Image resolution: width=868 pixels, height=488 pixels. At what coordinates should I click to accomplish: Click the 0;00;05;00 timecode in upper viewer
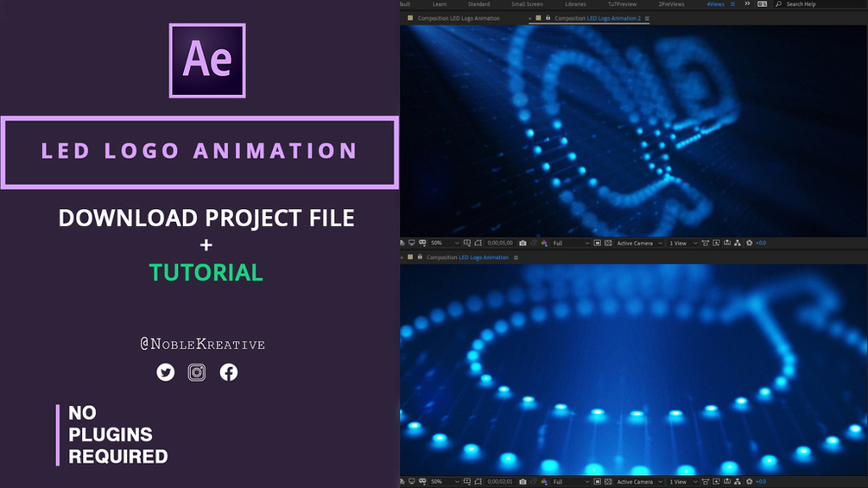[500, 243]
